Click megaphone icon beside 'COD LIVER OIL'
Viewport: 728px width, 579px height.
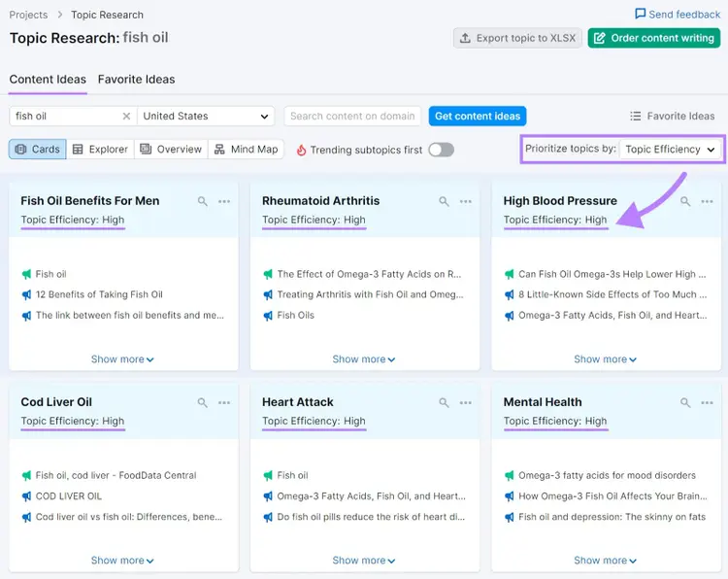coord(26,496)
